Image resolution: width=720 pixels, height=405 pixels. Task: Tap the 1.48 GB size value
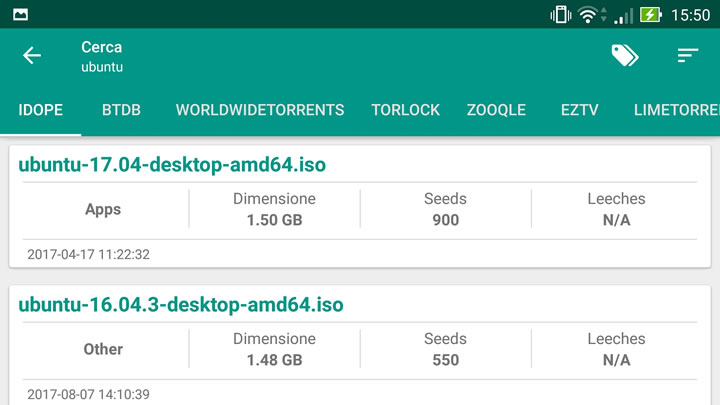click(x=275, y=360)
